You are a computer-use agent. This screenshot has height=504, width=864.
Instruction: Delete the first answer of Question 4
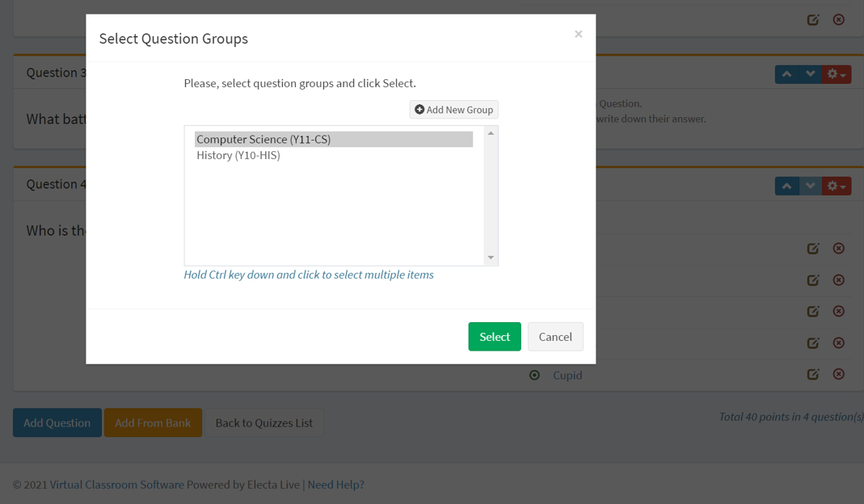point(839,248)
